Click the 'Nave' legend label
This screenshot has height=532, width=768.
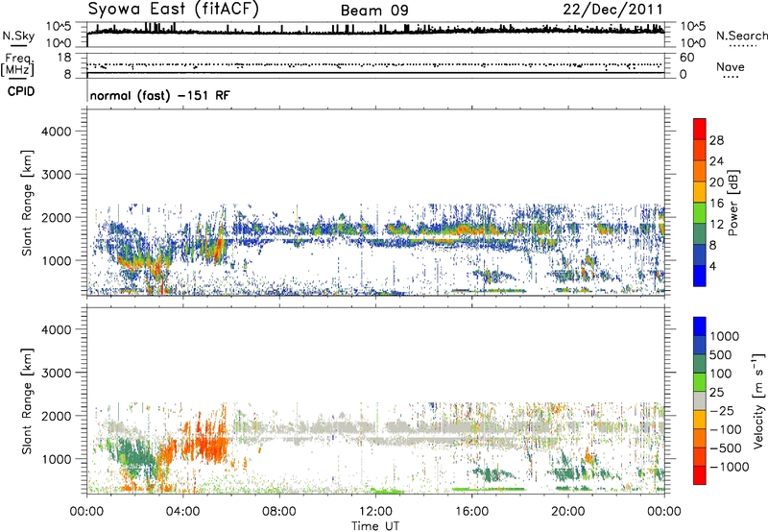point(731,66)
